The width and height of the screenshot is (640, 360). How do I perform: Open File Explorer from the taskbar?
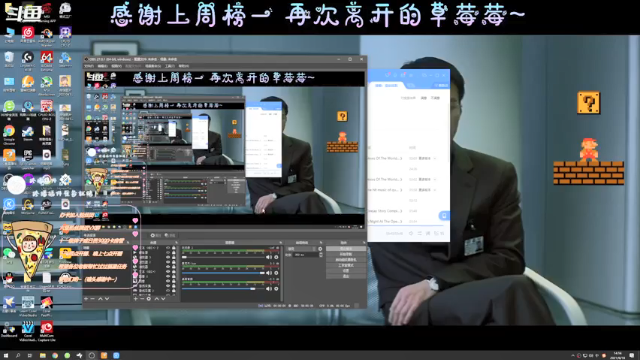coord(42,356)
